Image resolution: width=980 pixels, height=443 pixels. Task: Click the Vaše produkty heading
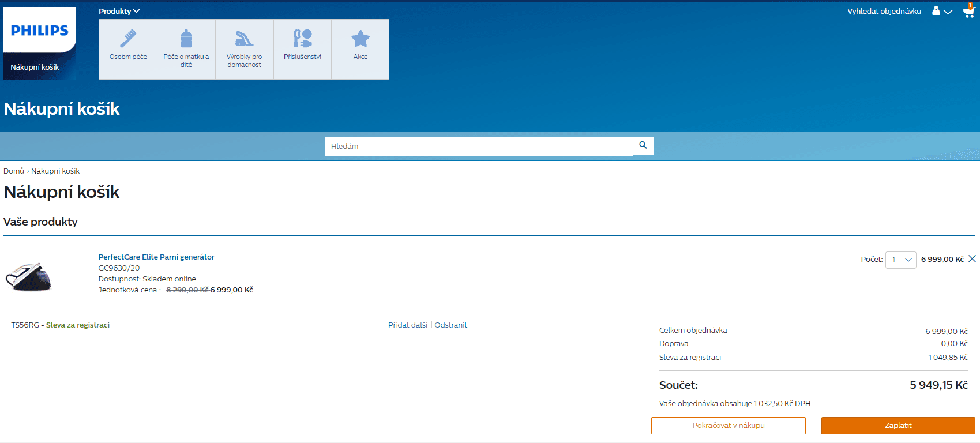click(40, 221)
